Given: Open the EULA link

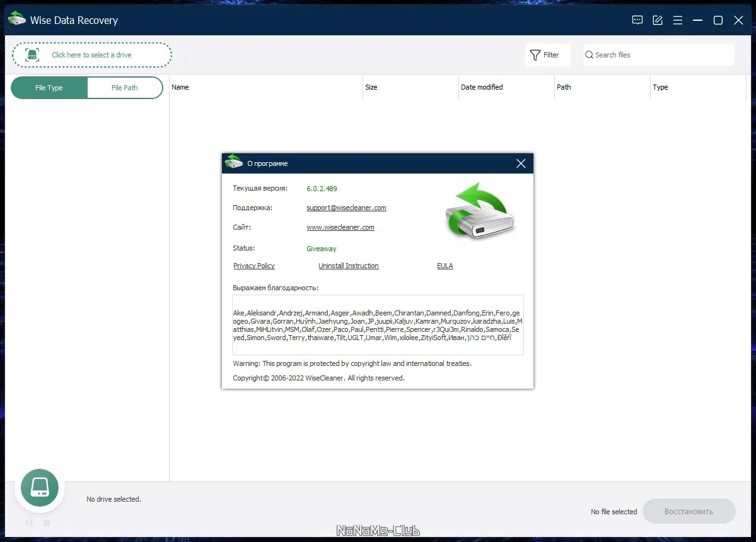Looking at the screenshot, I should point(445,266).
